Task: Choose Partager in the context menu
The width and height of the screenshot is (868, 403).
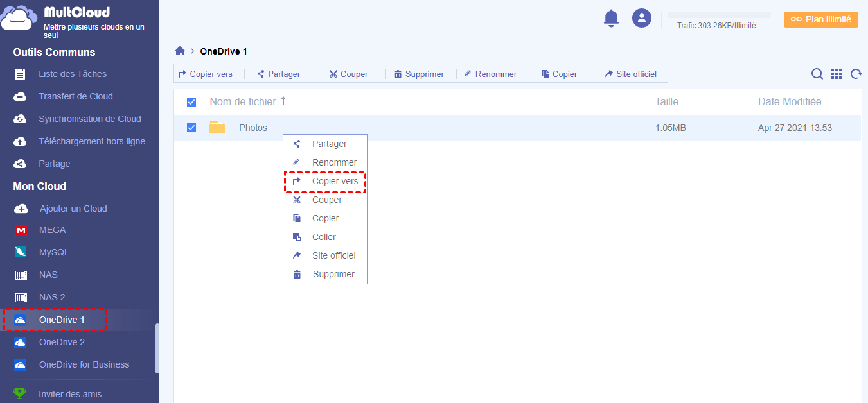Action: 325,144
